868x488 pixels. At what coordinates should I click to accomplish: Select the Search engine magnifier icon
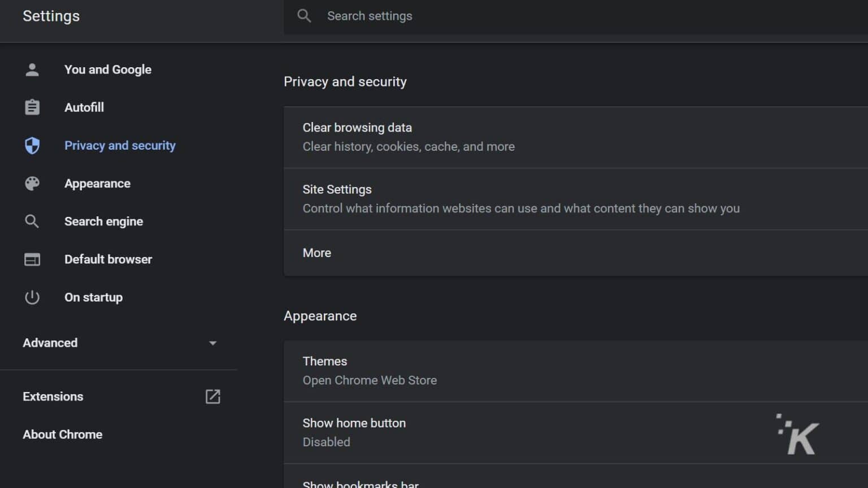32,221
